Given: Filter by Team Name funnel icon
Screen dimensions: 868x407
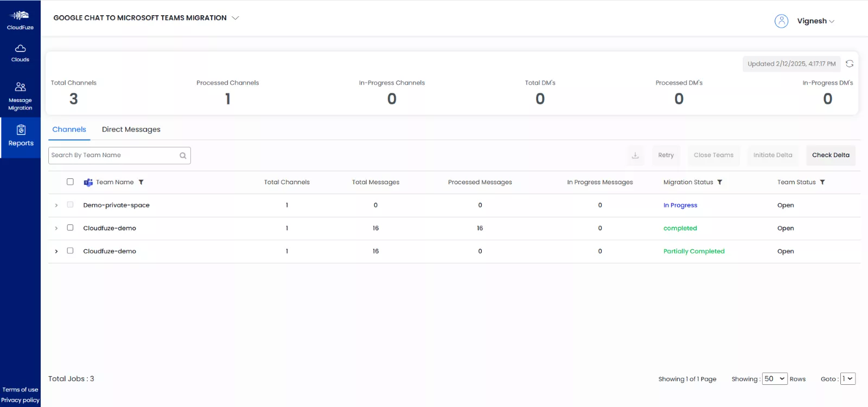Looking at the screenshot, I should [x=141, y=182].
